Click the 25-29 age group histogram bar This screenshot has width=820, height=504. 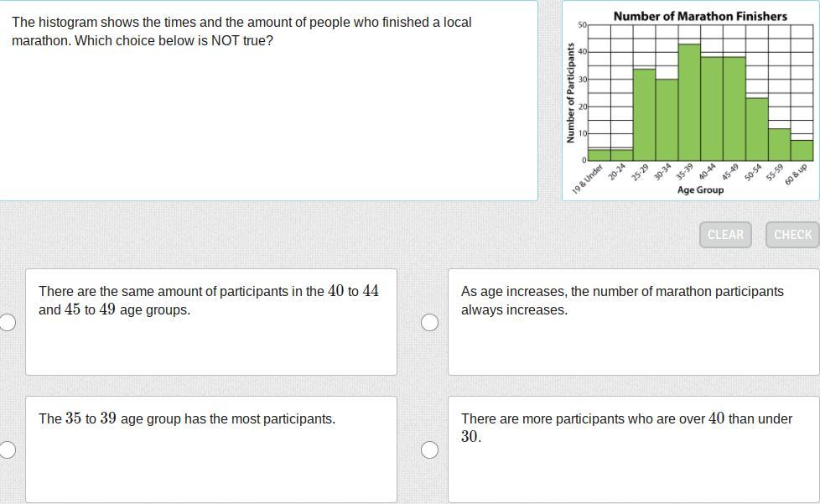pyautogui.click(x=644, y=115)
